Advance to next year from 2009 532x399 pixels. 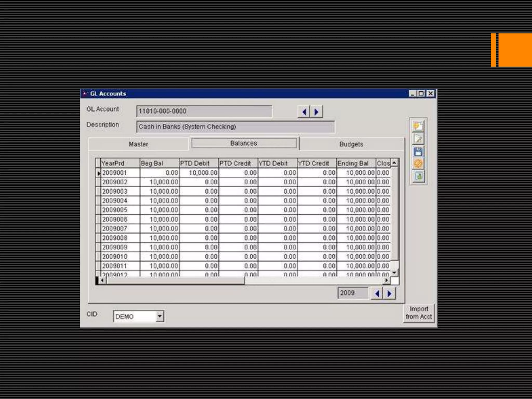[x=389, y=294]
